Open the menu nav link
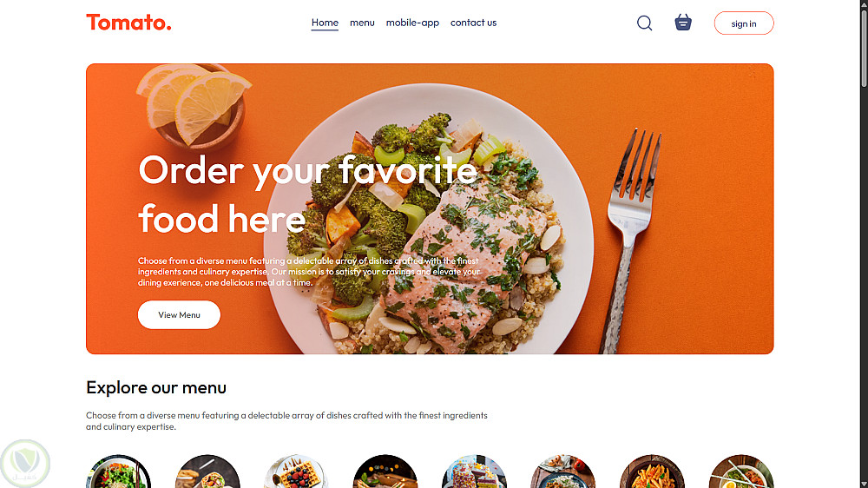The height and width of the screenshot is (488, 868). click(362, 23)
